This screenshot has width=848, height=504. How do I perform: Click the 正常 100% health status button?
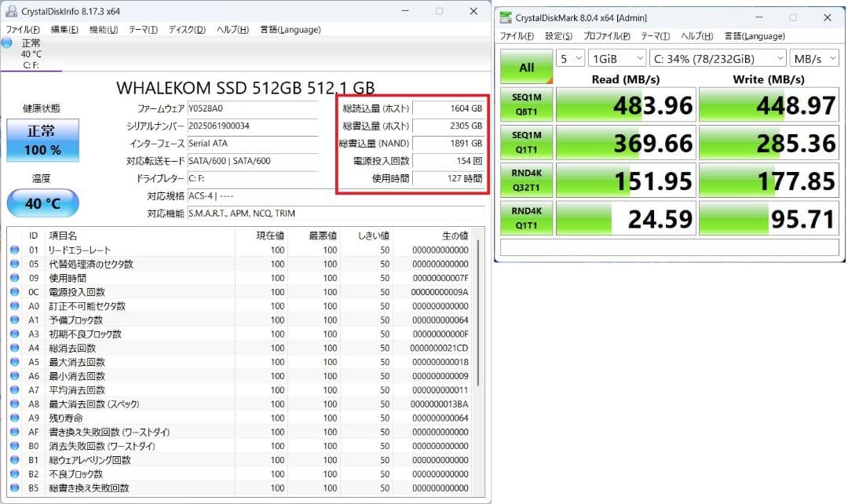point(42,141)
